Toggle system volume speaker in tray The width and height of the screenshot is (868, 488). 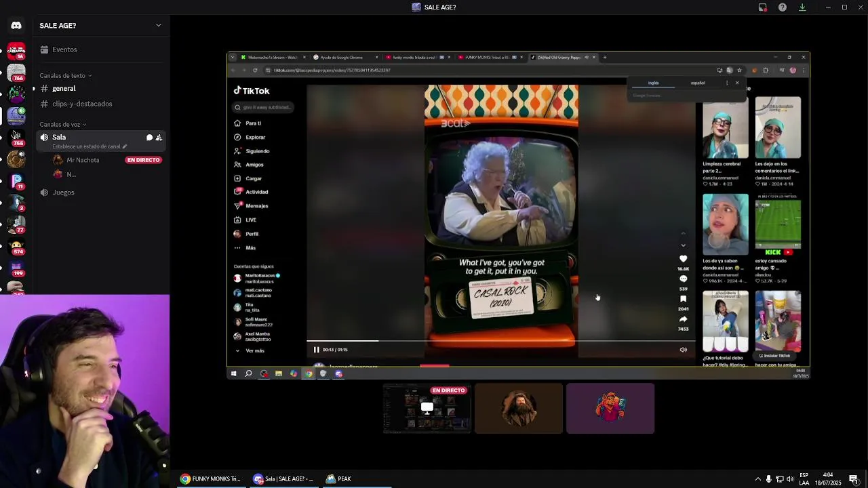coord(790,479)
